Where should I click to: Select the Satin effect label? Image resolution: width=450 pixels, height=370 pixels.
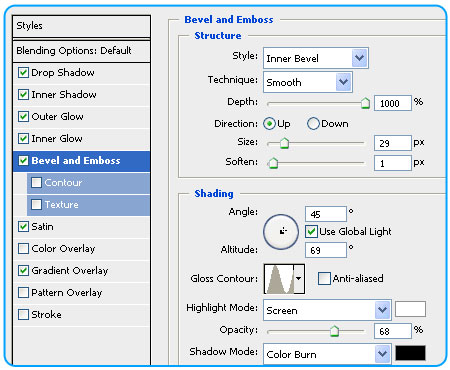pyautogui.click(x=42, y=226)
